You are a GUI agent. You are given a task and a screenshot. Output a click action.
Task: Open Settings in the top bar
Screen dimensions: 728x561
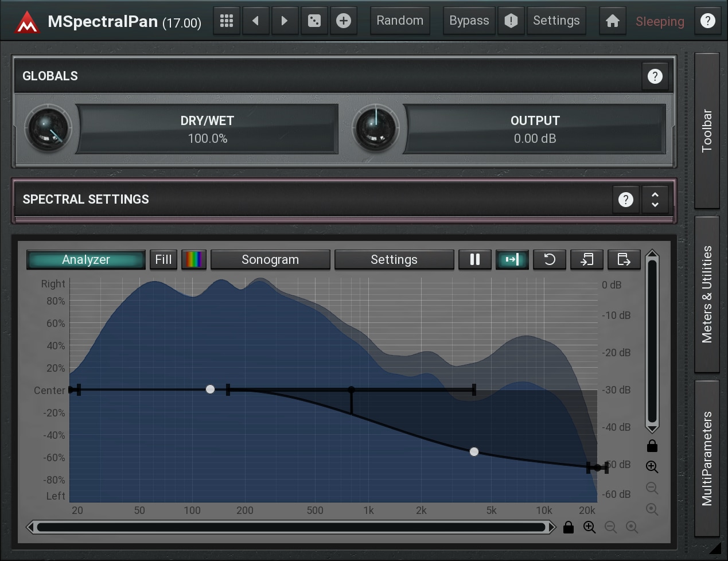(556, 21)
